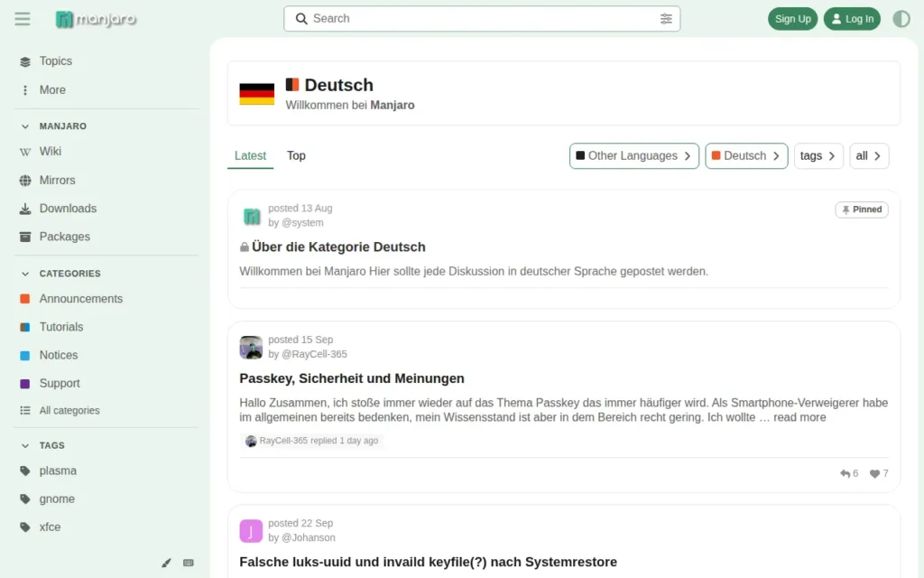Screen dimensions: 924x578
Task: Click the Log In button
Action: pos(852,19)
